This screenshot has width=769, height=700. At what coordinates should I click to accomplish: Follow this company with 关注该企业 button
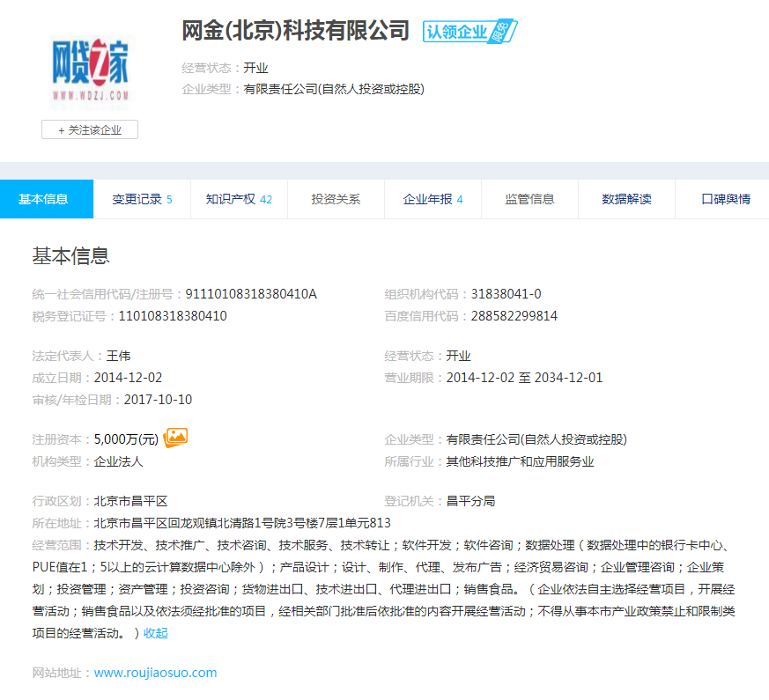pyautogui.click(x=90, y=129)
